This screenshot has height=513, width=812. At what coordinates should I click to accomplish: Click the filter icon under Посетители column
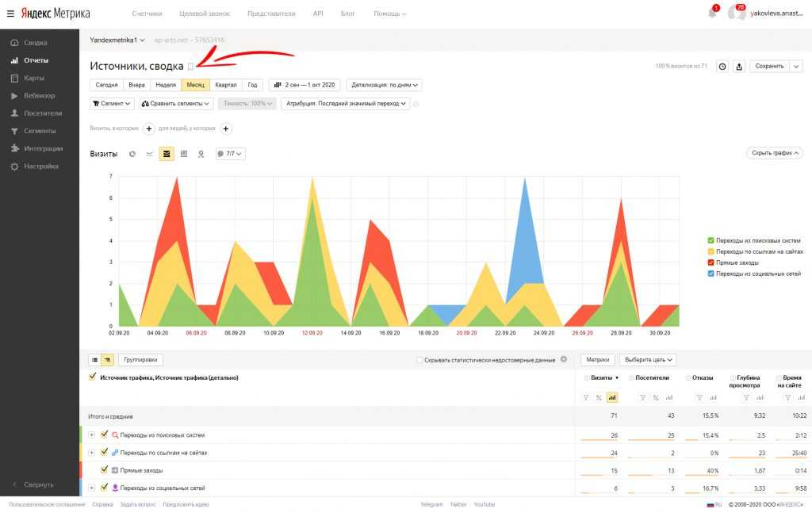pyautogui.click(x=642, y=397)
